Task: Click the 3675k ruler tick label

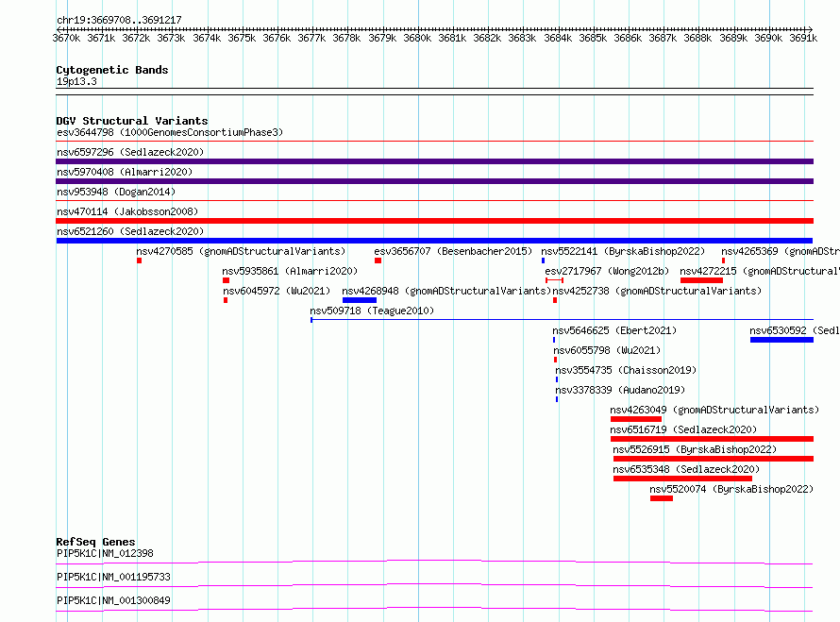Action: pos(242,38)
